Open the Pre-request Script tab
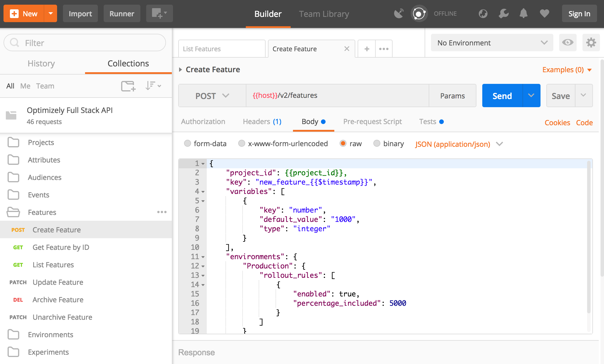Screen dimensions: 604x364 click(x=372, y=122)
